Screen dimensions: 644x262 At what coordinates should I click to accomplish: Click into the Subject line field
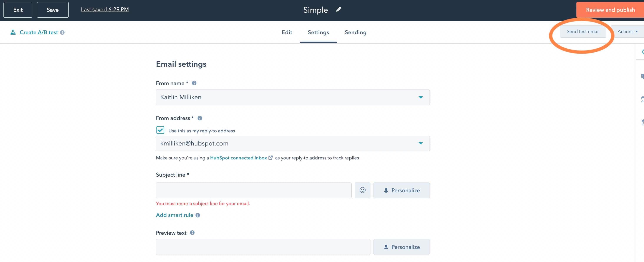click(x=254, y=190)
